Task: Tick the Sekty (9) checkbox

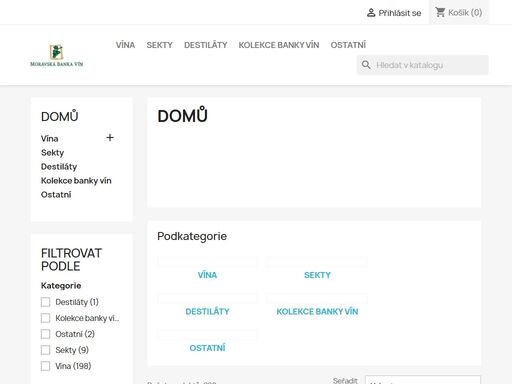Action: (45, 350)
